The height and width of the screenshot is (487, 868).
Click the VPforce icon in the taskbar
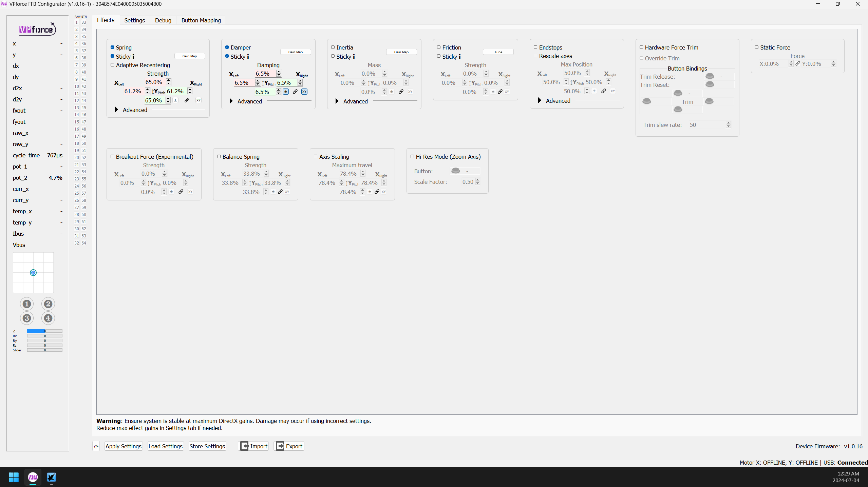pyautogui.click(x=32, y=477)
